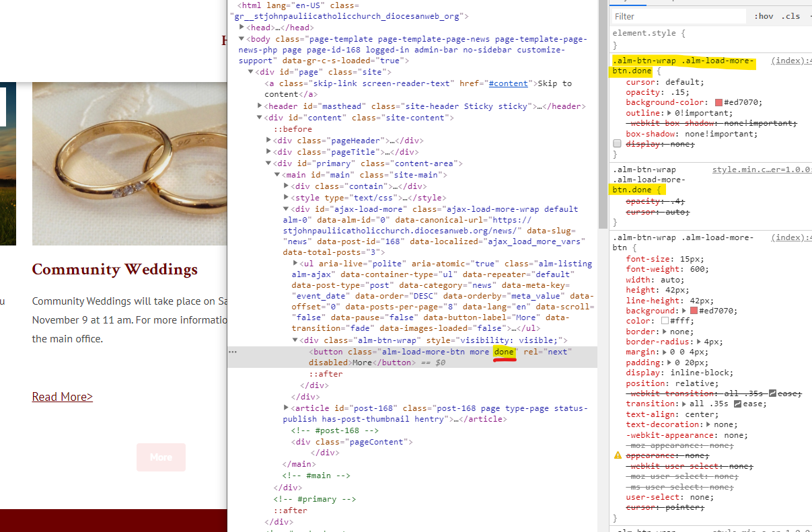This screenshot has height=532, width=812.
Task: Open style.min.css source link
Action: coord(762,169)
